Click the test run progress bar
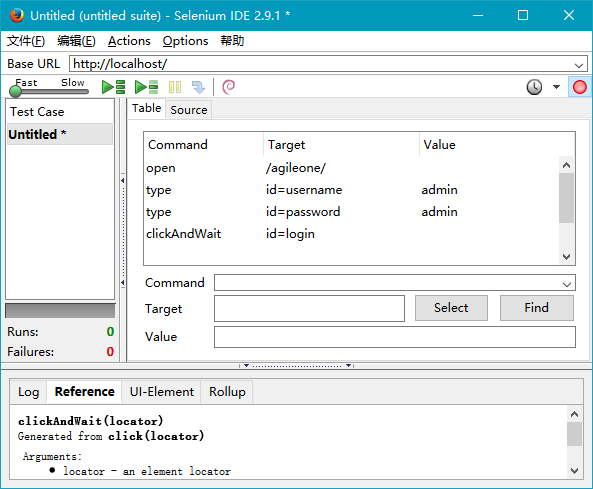 60,311
